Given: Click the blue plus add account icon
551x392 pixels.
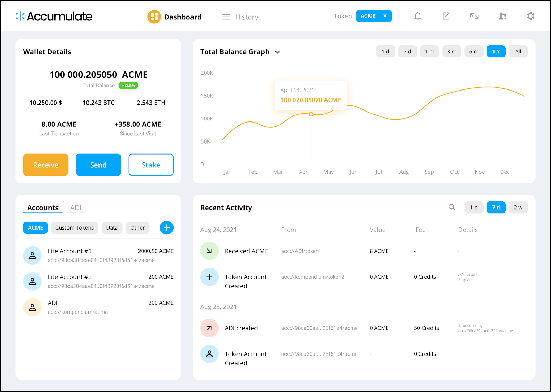Looking at the screenshot, I should [x=167, y=227].
